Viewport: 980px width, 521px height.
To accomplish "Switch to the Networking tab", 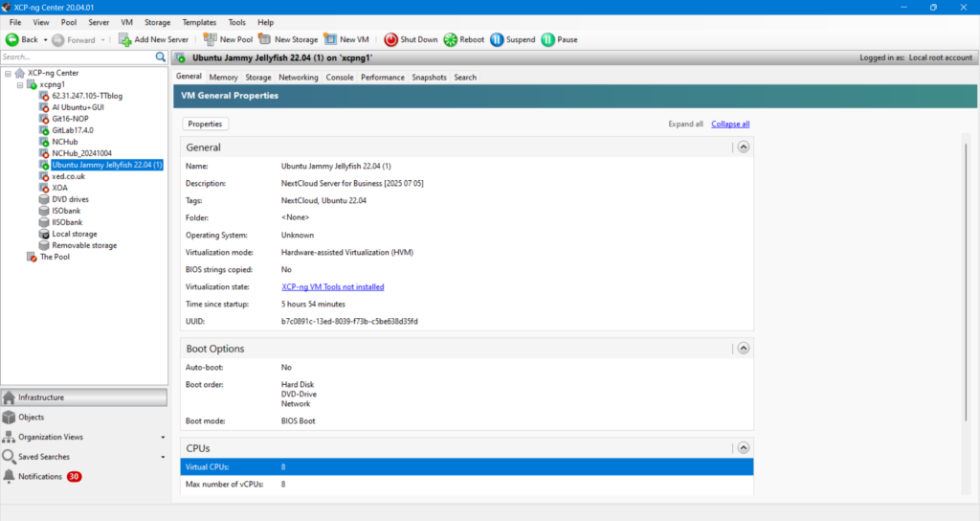I will (299, 78).
